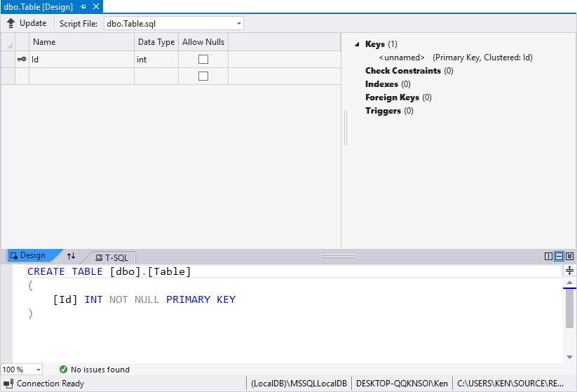The width and height of the screenshot is (577, 392).
Task: Click the C:\USERS\KEN\SOURCE path status entry
Action: point(510,384)
